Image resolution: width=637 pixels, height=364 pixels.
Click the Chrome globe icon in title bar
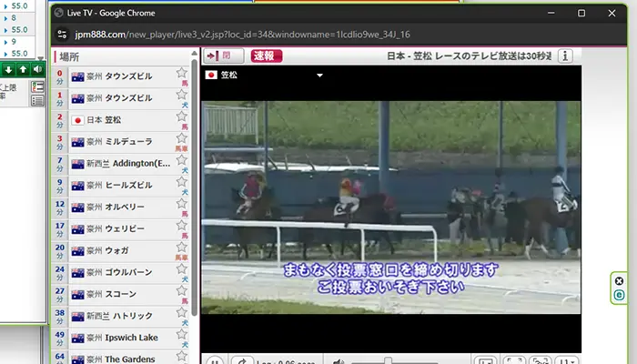[58, 13]
